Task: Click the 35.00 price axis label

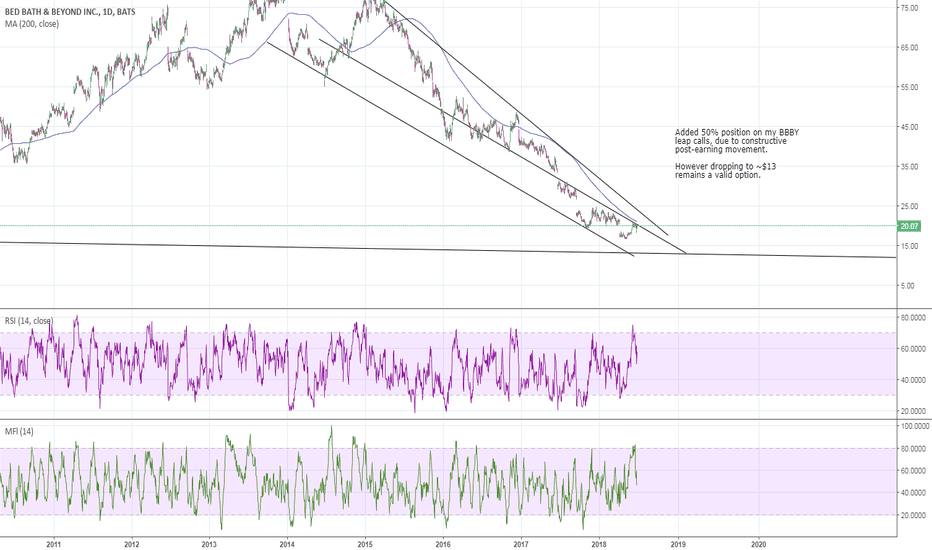Action: tap(910, 166)
